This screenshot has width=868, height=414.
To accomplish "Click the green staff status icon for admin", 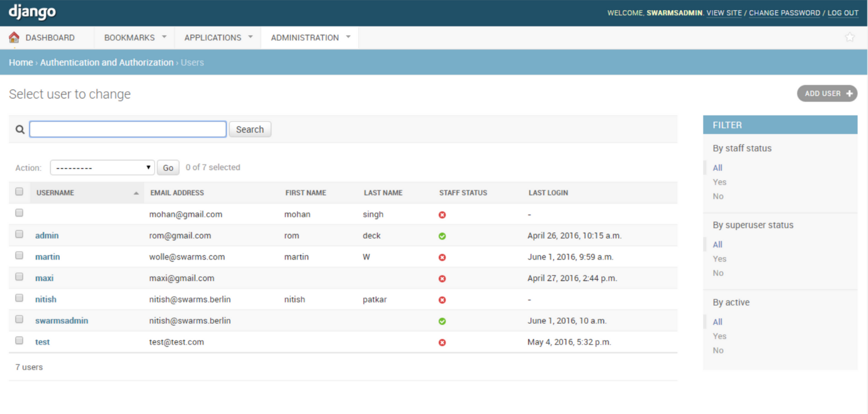I will click(442, 236).
